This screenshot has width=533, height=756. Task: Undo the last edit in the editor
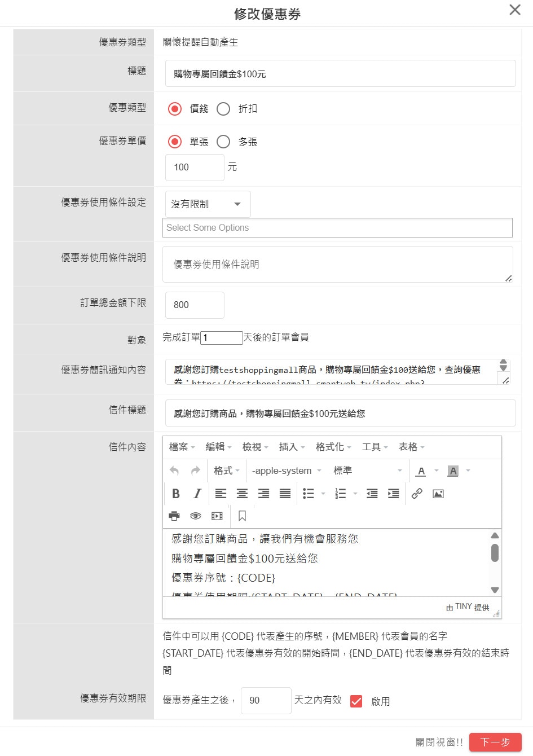coord(174,471)
